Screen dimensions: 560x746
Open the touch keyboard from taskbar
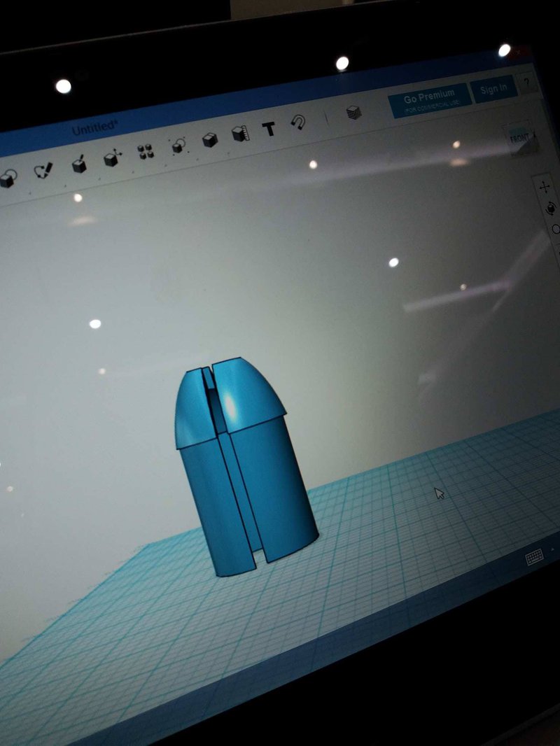535,557
